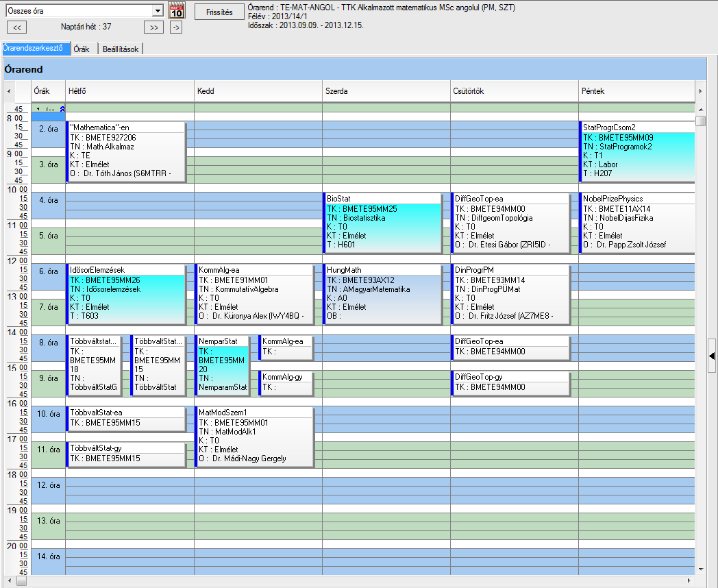
Task: Click vertical scrollbar up arrow
Action: pyautogui.click(x=701, y=110)
